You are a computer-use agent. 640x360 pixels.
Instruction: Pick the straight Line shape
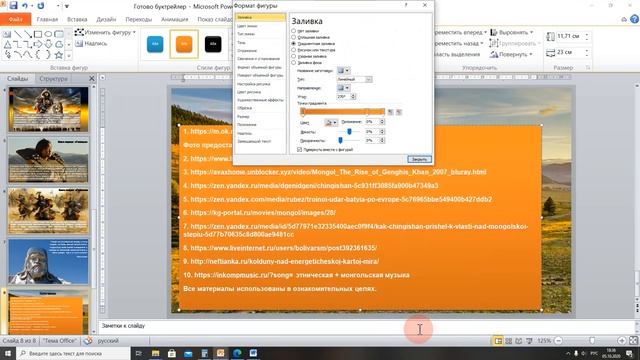(18, 34)
